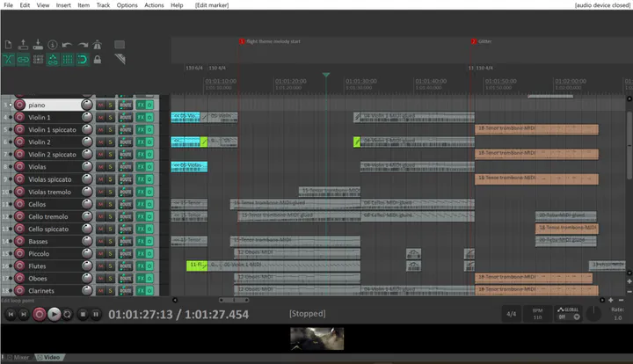Open the View menu
Viewport: 633px width, 364px height.
pyautogui.click(x=43, y=5)
